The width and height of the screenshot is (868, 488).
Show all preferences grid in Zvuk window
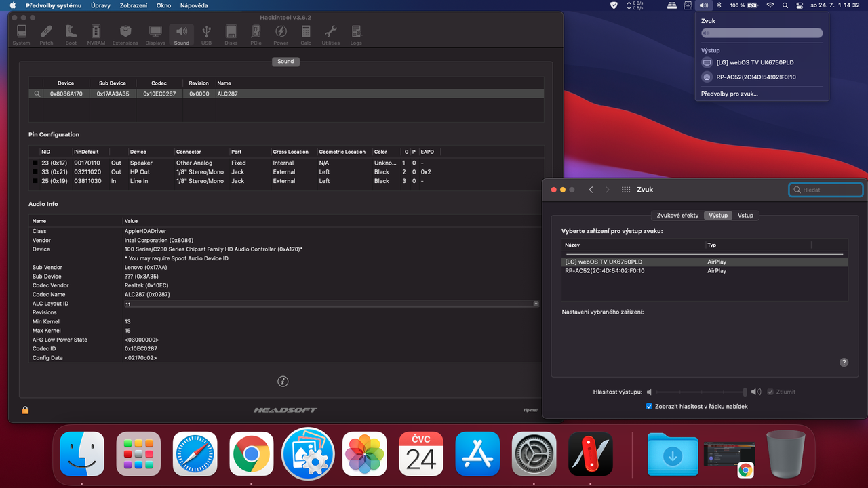click(x=626, y=190)
